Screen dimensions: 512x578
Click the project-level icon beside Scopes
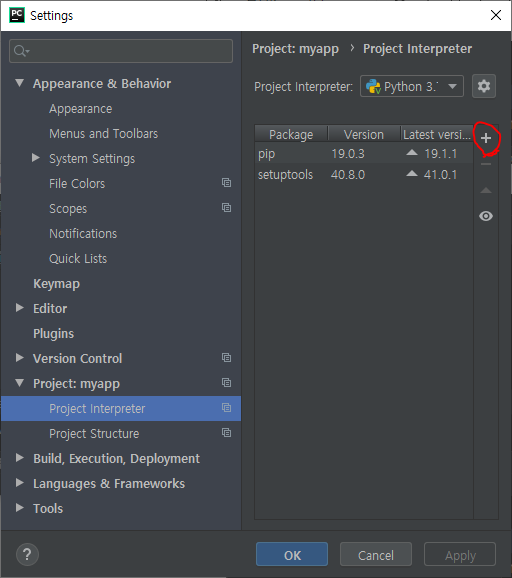pos(226,208)
